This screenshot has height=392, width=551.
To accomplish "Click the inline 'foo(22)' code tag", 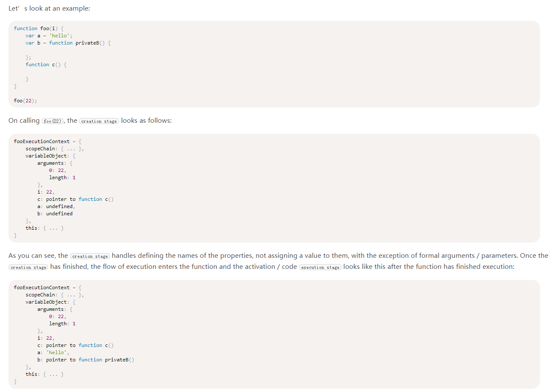I will pyautogui.click(x=53, y=121).
